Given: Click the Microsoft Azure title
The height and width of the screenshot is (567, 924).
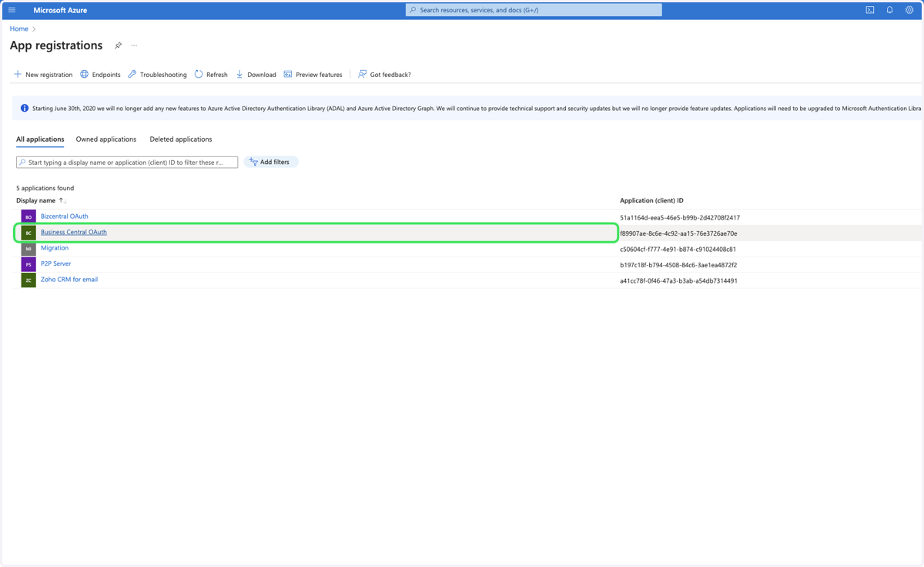Looking at the screenshot, I should point(60,10).
